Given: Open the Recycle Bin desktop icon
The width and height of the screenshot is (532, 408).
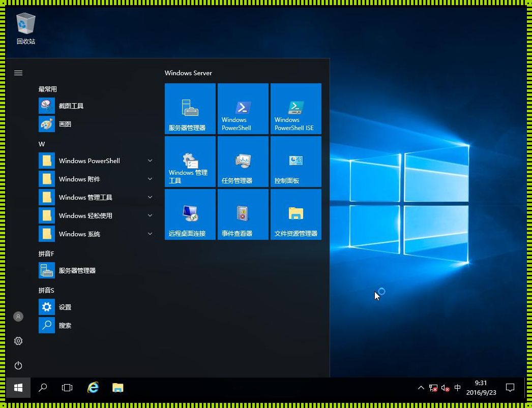Looking at the screenshot, I should 26,29.
